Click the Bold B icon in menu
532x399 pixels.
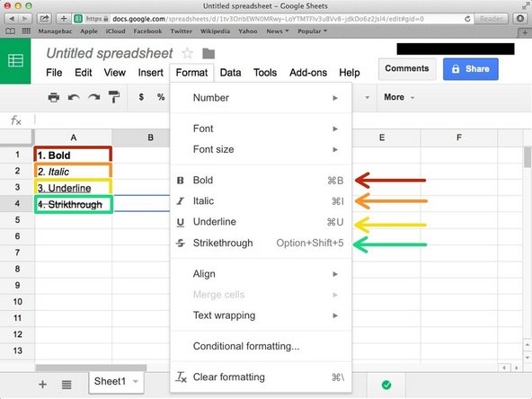click(x=180, y=181)
